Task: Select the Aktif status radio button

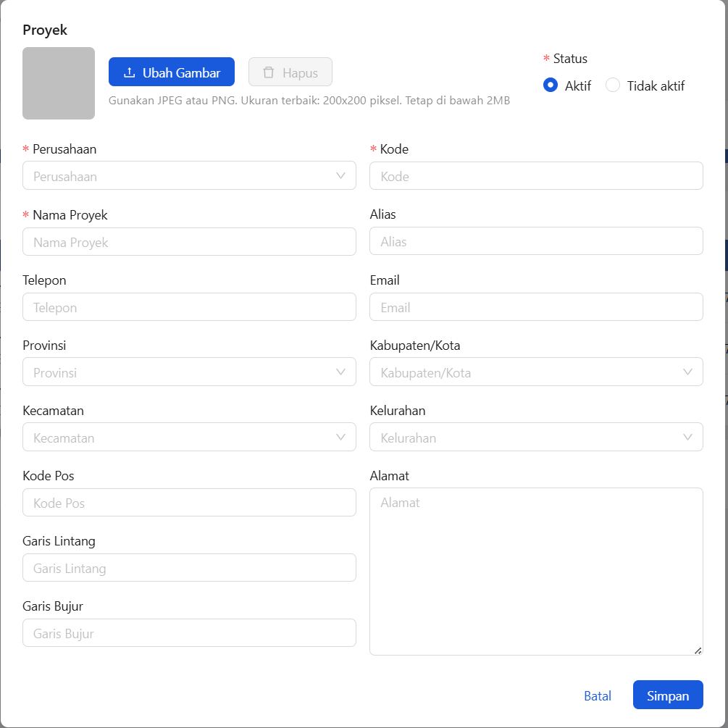Action: [551, 85]
